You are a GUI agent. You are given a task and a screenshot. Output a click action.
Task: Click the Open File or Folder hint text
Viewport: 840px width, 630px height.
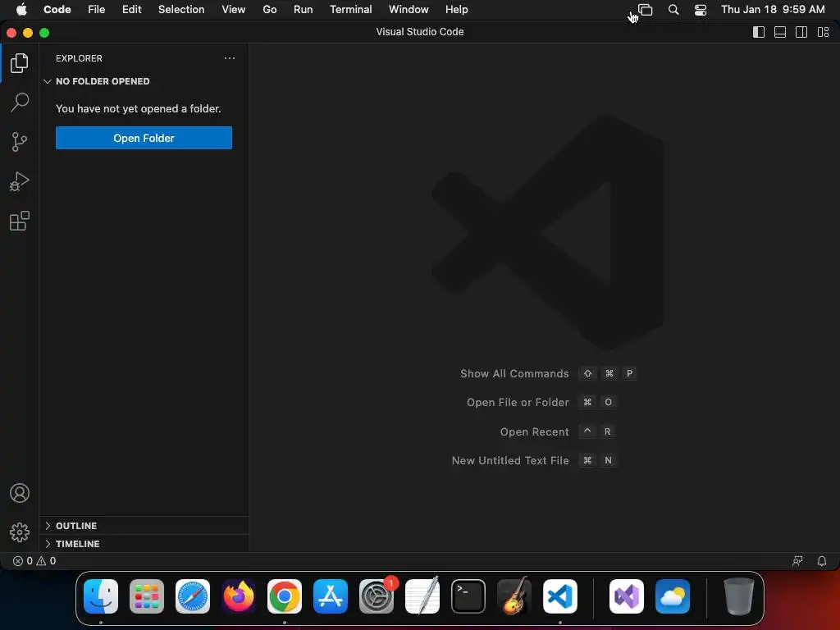[x=518, y=402]
